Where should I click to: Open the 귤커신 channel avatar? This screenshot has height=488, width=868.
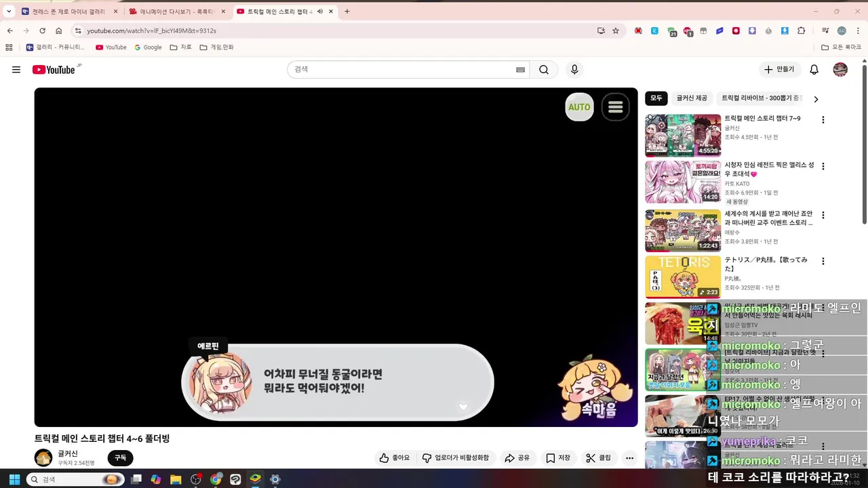[x=43, y=458]
